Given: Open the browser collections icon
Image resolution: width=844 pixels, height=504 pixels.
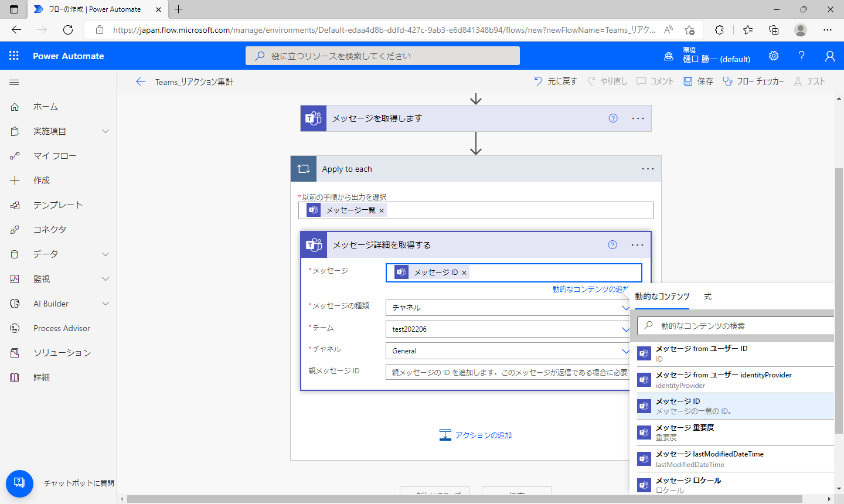Looking at the screenshot, I should click(x=774, y=30).
